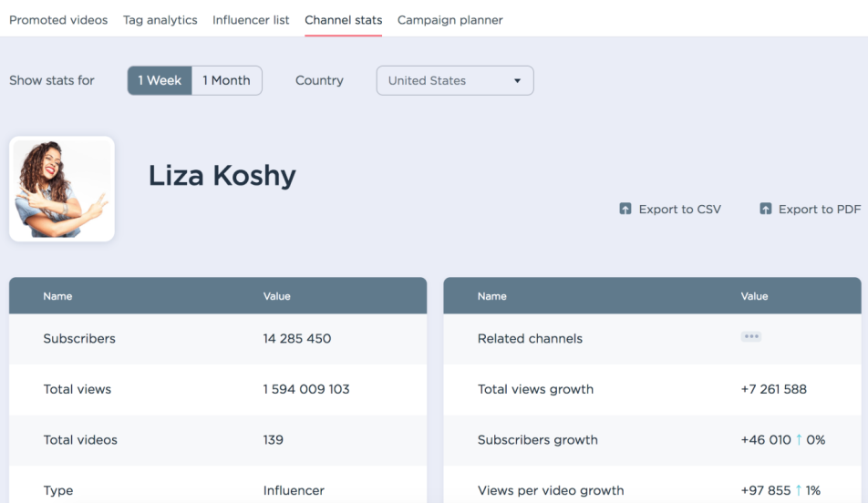Click the Export to CSV icon
Image resolution: width=868 pixels, height=503 pixels.
pyautogui.click(x=625, y=209)
